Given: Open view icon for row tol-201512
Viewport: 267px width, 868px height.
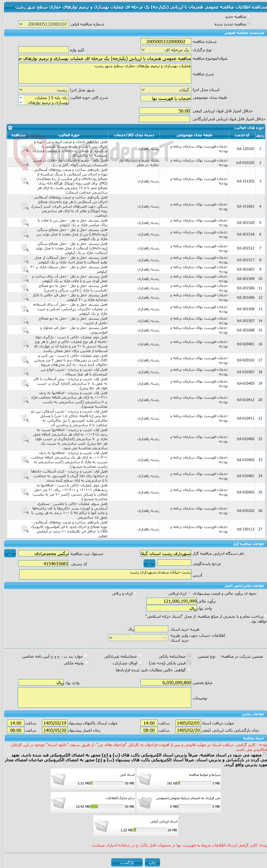Looking at the screenshot, I should tap(24, 248).
